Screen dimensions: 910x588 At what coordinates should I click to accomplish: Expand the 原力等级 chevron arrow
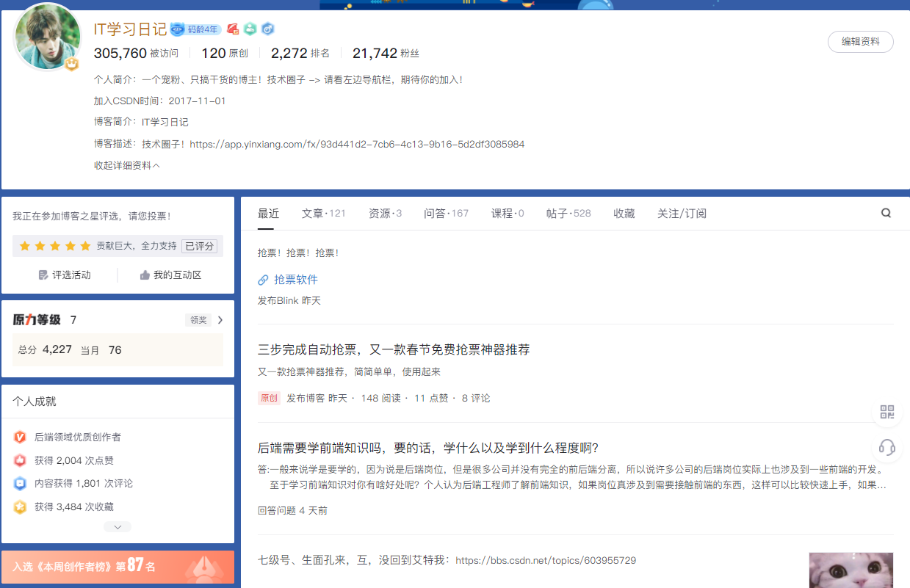coord(220,320)
